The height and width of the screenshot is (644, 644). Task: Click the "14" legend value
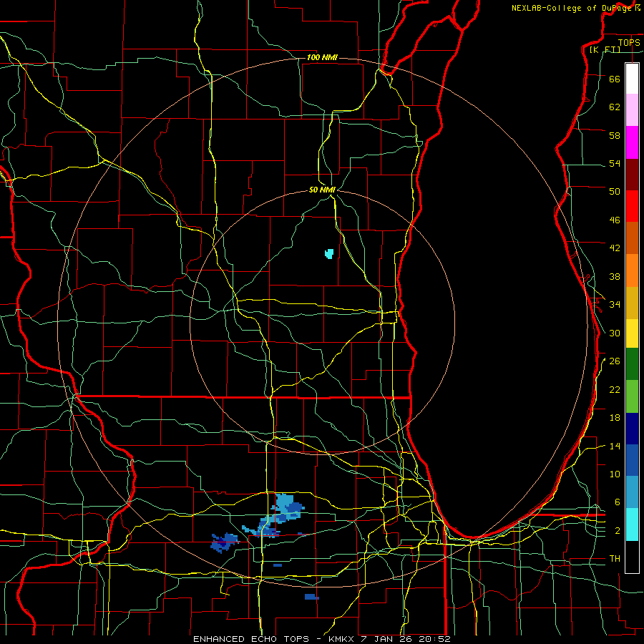click(615, 446)
